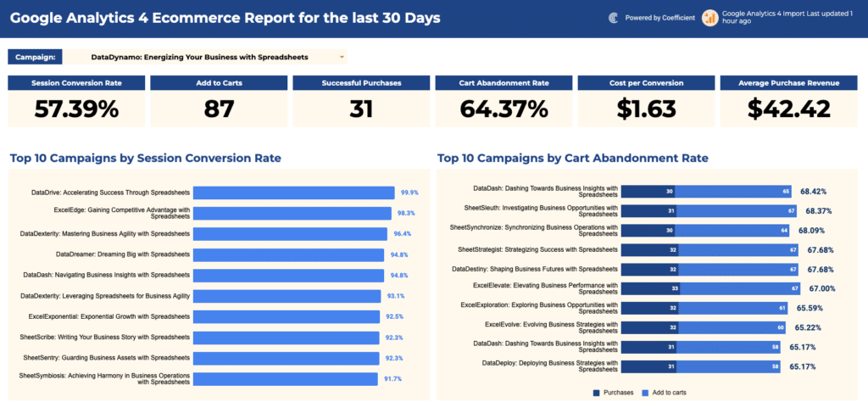Click the Coefficient logo icon
The image size is (868, 419).
pos(614,18)
